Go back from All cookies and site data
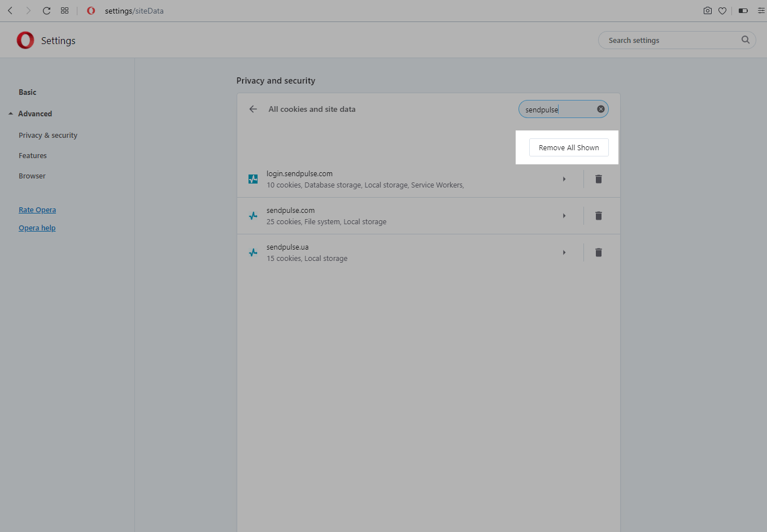Image resolution: width=767 pixels, height=532 pixels. point(253,109)
